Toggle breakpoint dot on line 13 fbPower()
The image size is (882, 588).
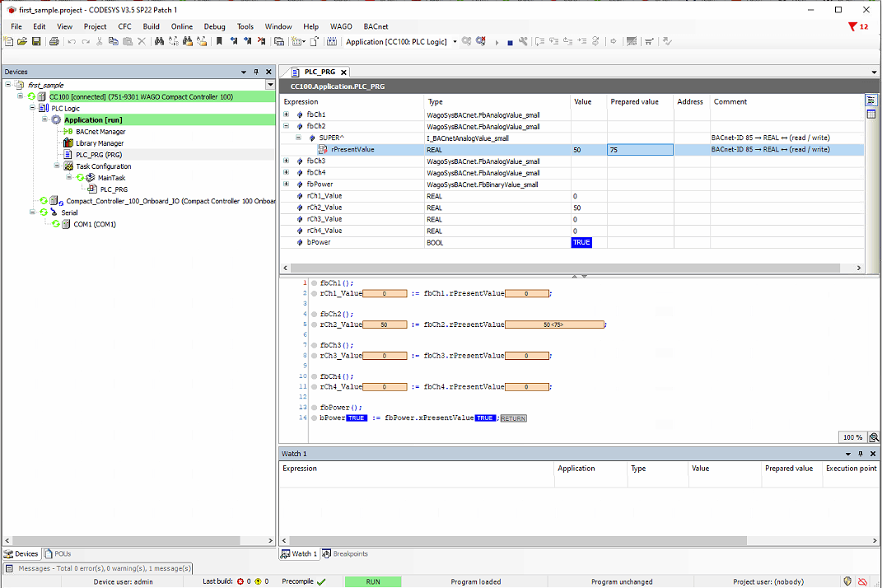[x=315, y=408]
